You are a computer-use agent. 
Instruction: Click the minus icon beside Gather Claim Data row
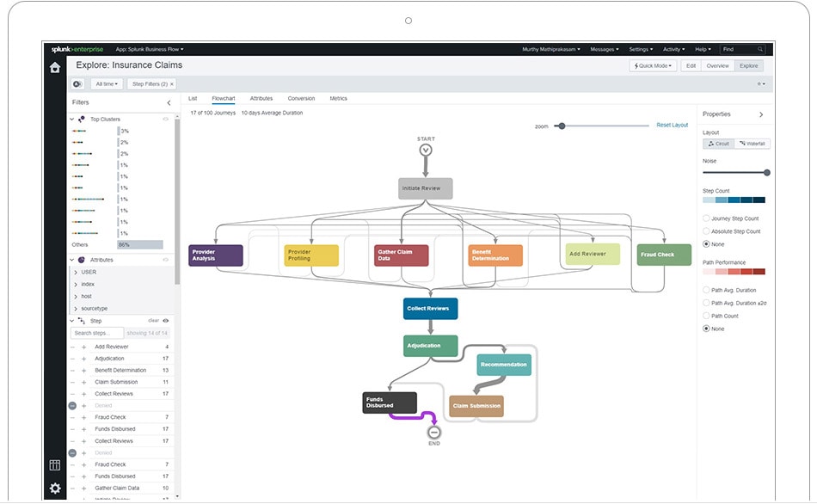point(72,489)
